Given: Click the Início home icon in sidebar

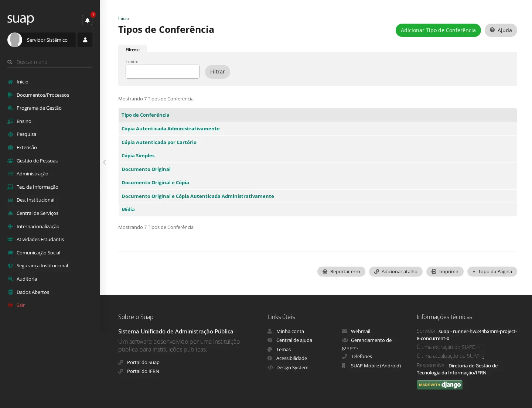Looking at the screenshot, I should point(10,82).
